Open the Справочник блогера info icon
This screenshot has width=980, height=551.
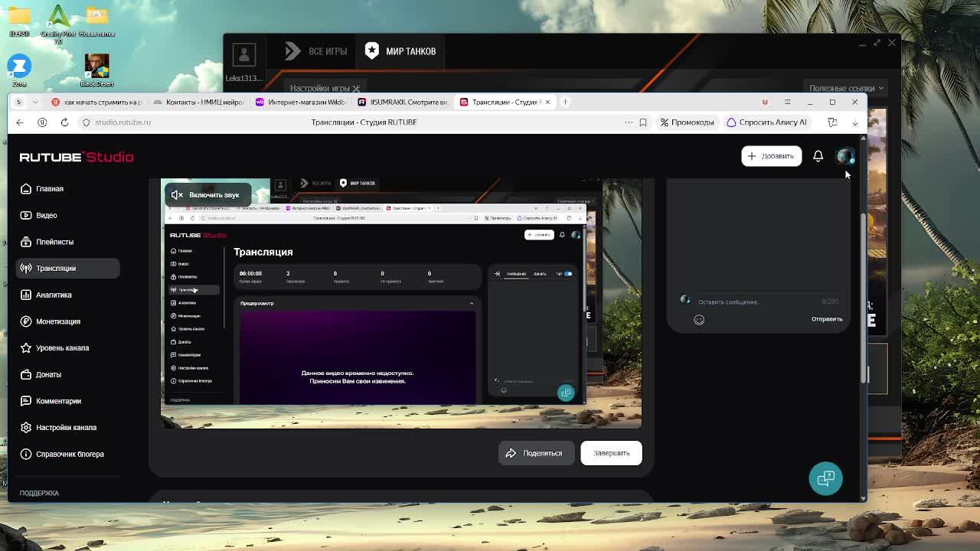26,454
